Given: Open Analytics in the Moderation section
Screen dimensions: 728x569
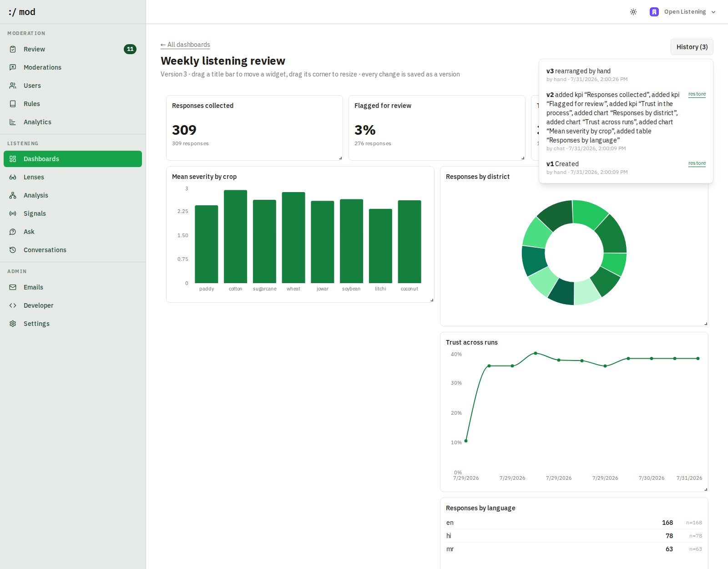Looking at the screenshot, I should (73, 122).
